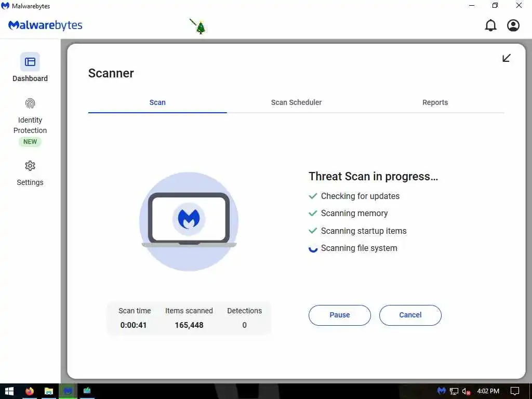This screenshot has height=399, width=532.
Task: Click the Malwarebytes taskbar button
Action: tap(68, 391)
